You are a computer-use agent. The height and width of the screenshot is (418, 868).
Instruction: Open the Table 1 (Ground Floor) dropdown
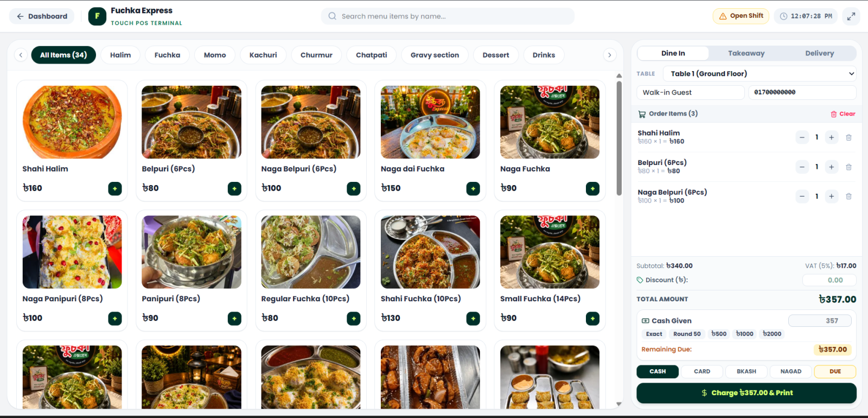pyautogui.click(x=759, y=74)
